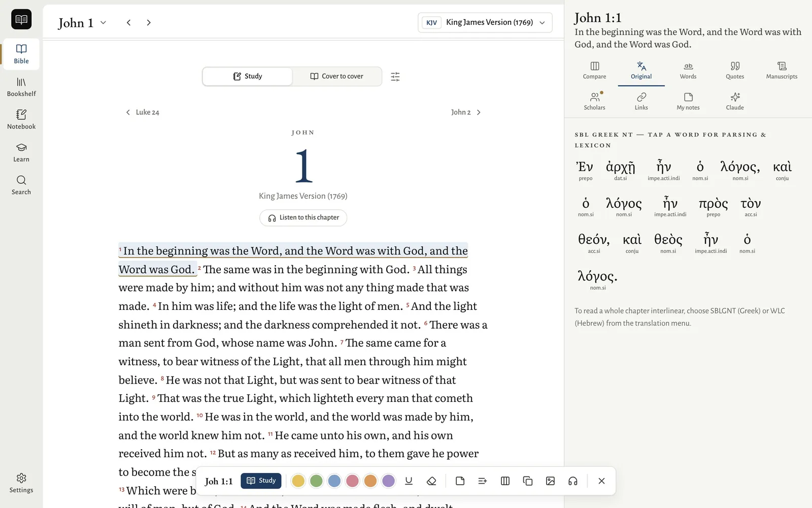Viewport: 812px width, 508px height.
Task: Navigate to John 2 link
Action: click(466, 112)
